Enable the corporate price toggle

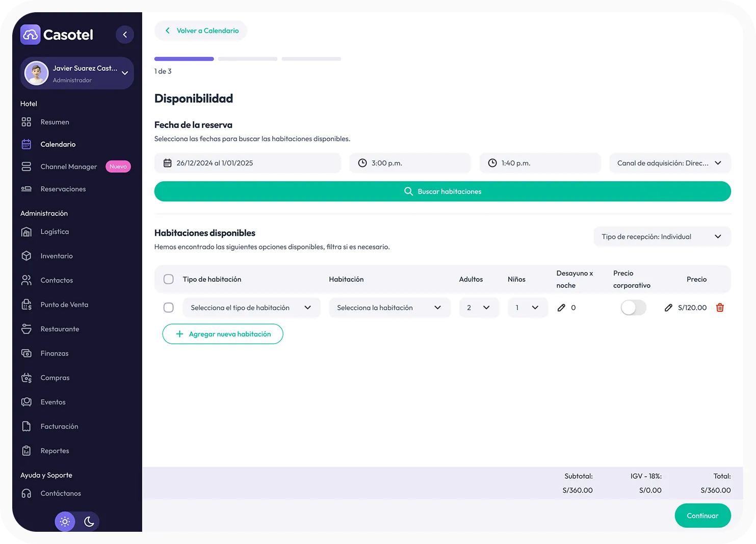[633, 308]
